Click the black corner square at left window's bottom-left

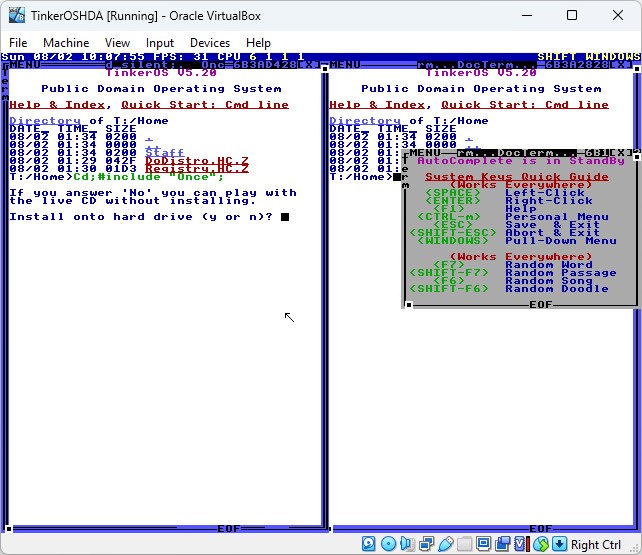(9, 529)
